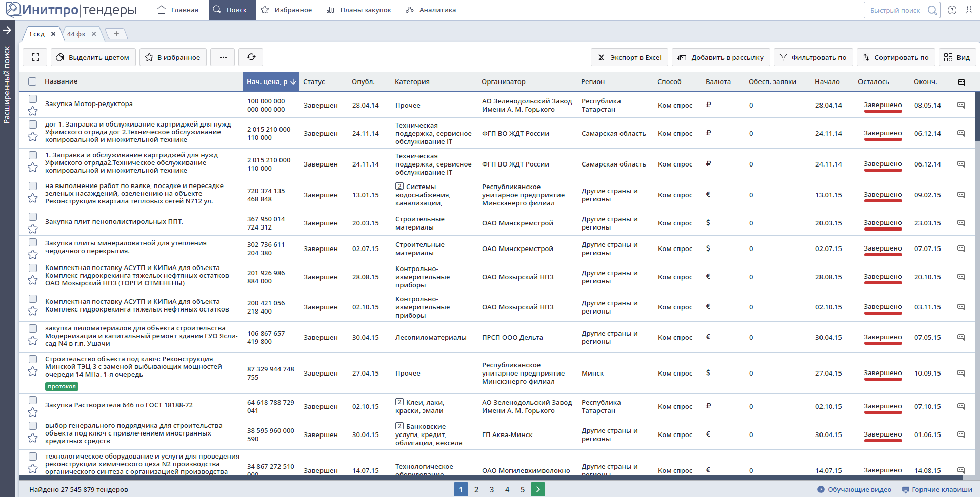Click the comments column header icon

click(962, 82)
